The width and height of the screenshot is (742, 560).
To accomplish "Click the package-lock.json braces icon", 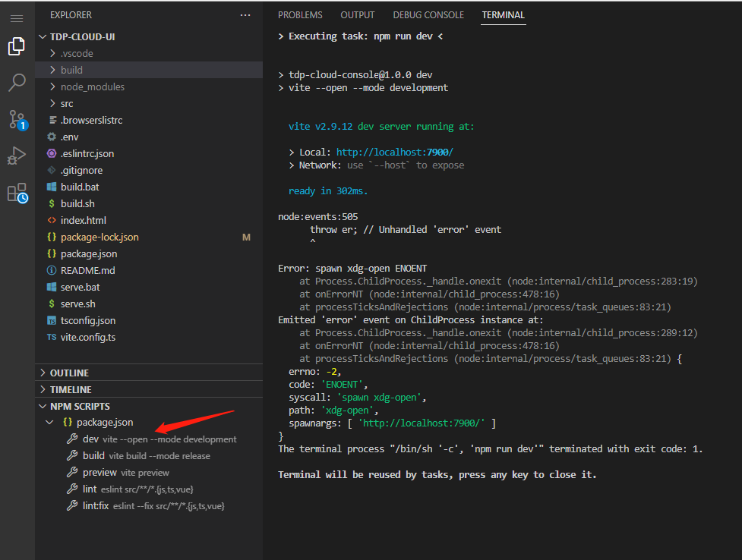I will [52, 237].
